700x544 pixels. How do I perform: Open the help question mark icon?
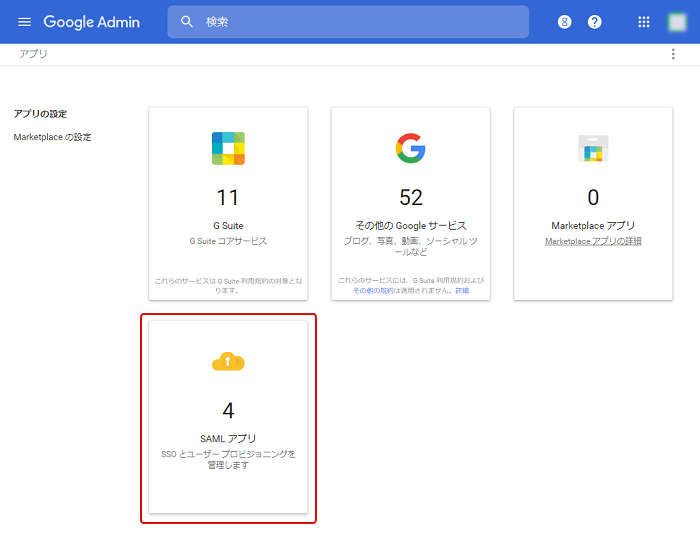pos(594,22)
